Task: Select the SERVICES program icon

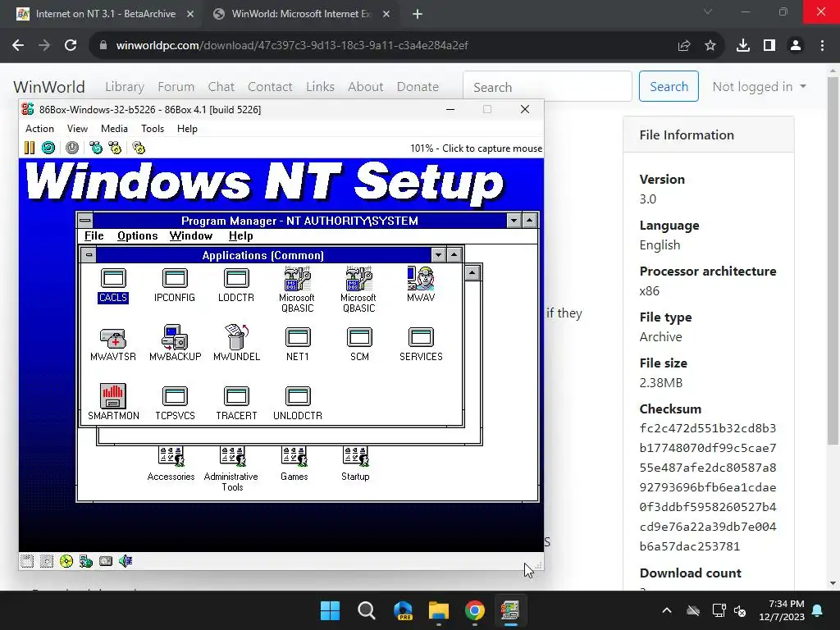Action: pyautogui.click(x=421, y=344)
